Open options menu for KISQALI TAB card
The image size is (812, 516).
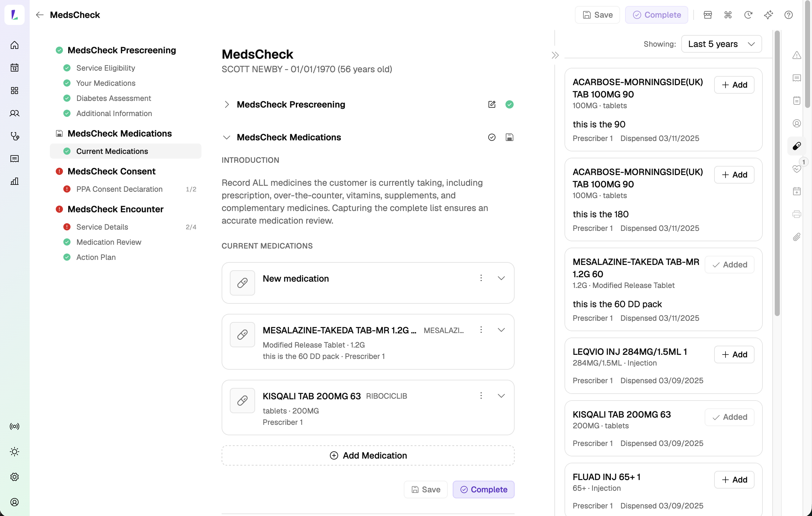coord(481,396)
